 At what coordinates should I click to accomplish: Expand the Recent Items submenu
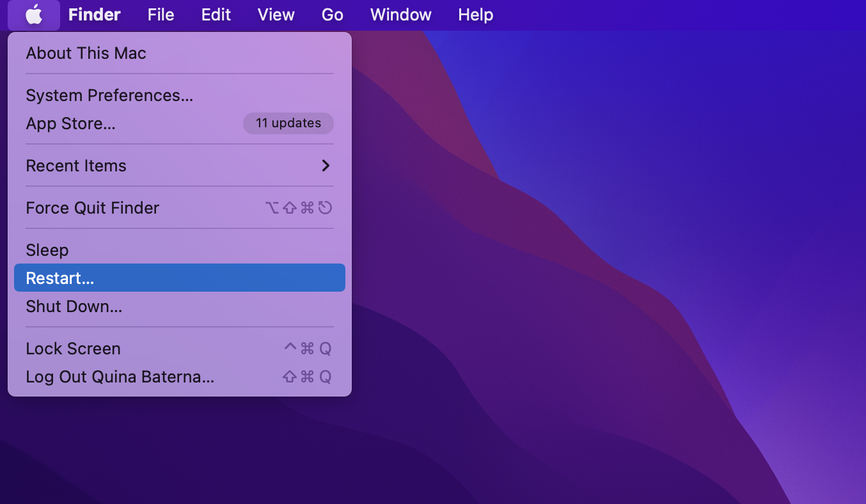pos(180,166)
